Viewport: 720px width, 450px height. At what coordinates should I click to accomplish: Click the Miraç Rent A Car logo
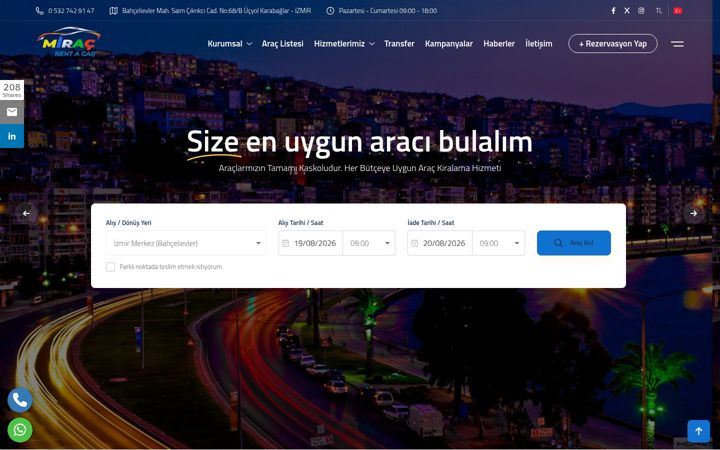(x=68, y=42)
